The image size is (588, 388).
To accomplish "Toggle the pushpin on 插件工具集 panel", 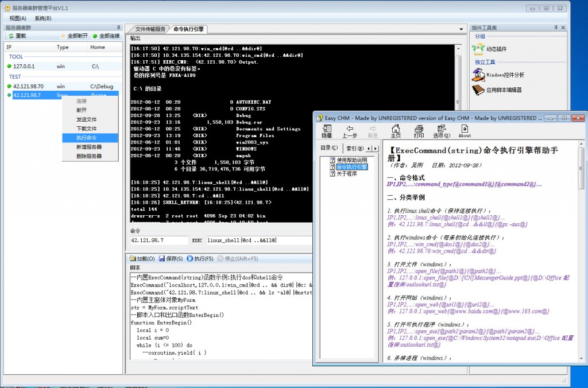I will click(x=555, y=28).
